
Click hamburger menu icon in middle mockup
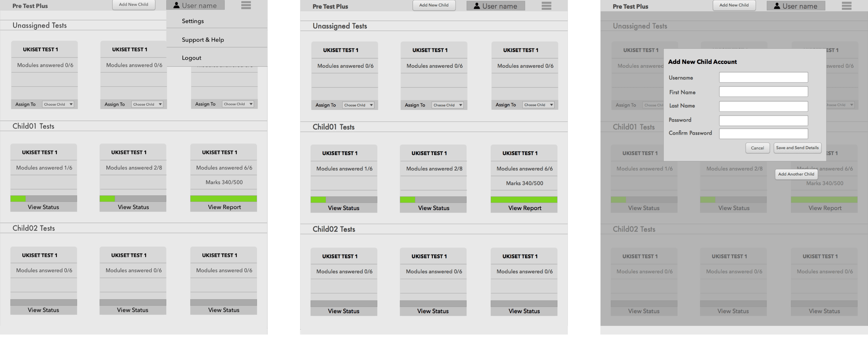(546, 6)
